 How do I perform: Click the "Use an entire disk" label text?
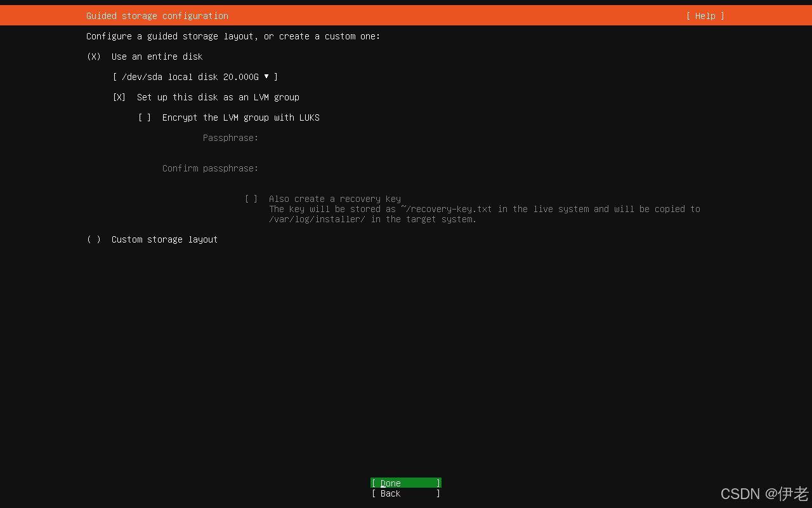click(157, 57)
